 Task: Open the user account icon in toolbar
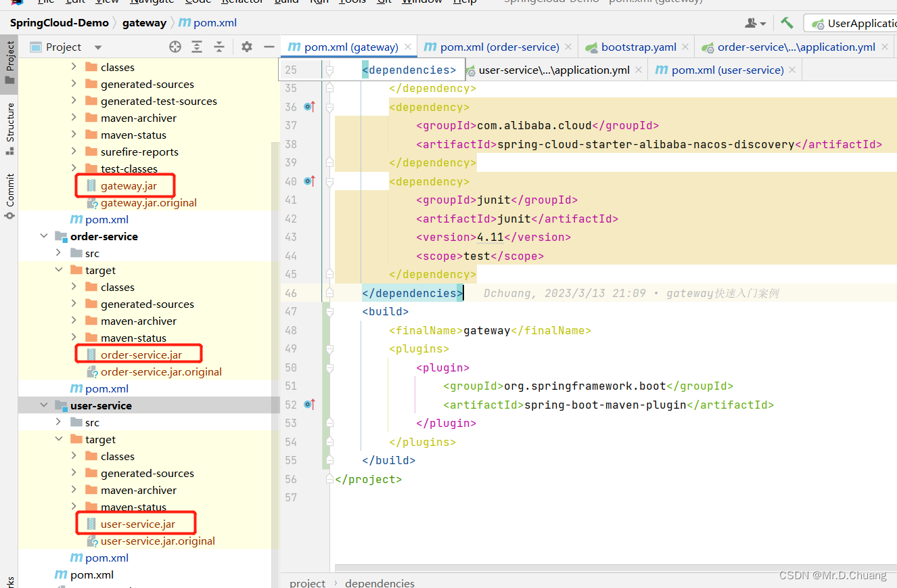pos(754,23)
